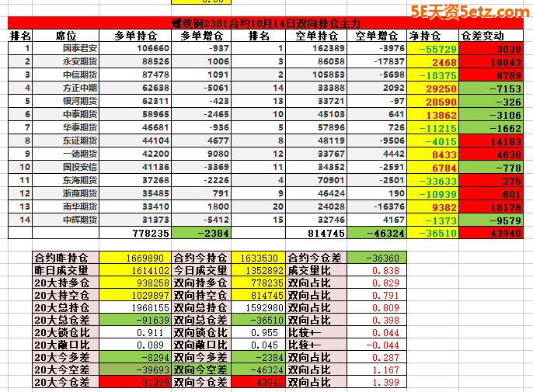Image resolution: width=533 pixels, height=392 pixels.
Task: Select the 浙商期货 seat cell
Action: coord(65,193)
